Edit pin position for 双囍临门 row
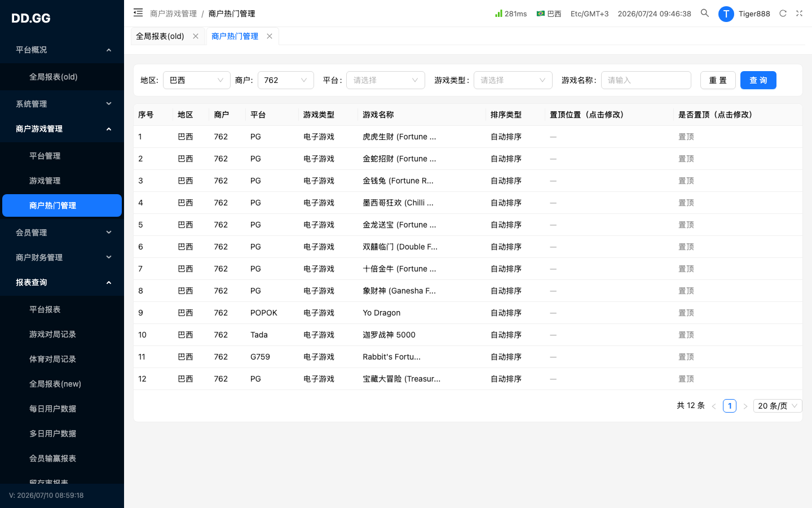812x508 pixels. point(553,247)
